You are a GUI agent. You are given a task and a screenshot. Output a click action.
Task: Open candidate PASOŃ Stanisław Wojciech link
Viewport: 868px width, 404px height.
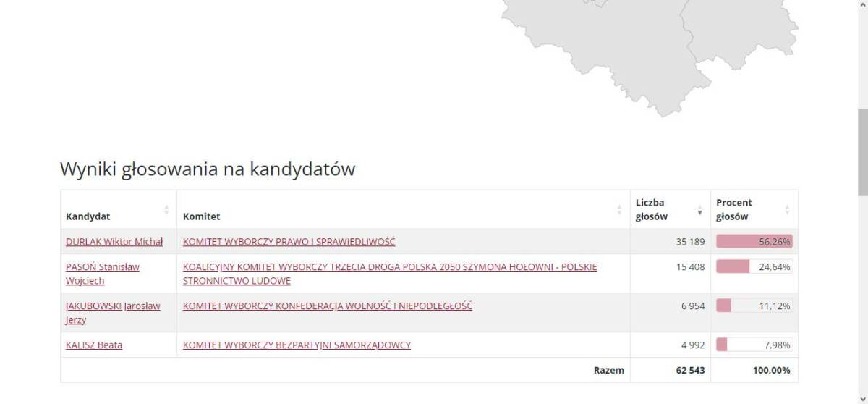[x=103, y=274]
